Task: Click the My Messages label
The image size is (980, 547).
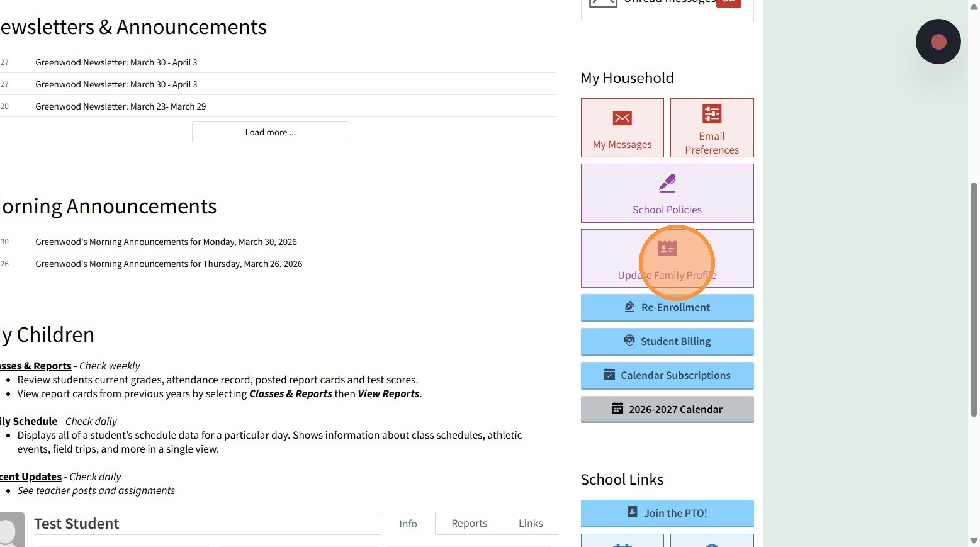Action: (x=622, y=144)
